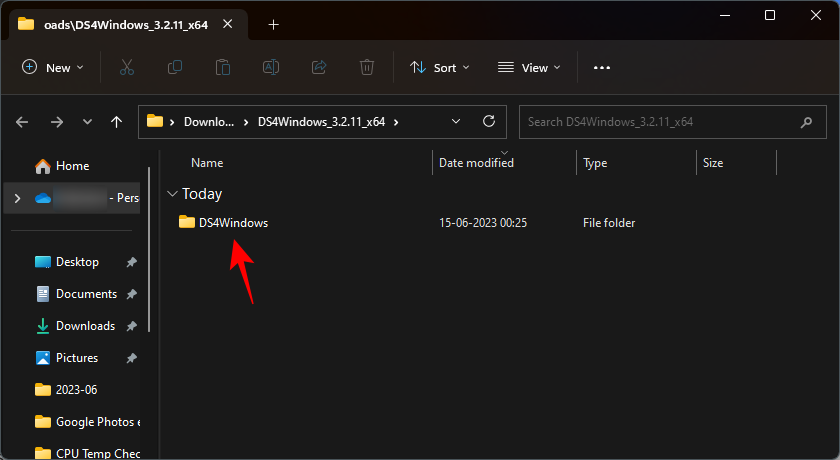Open recent locations dropdown arrow

click(87, 122)
